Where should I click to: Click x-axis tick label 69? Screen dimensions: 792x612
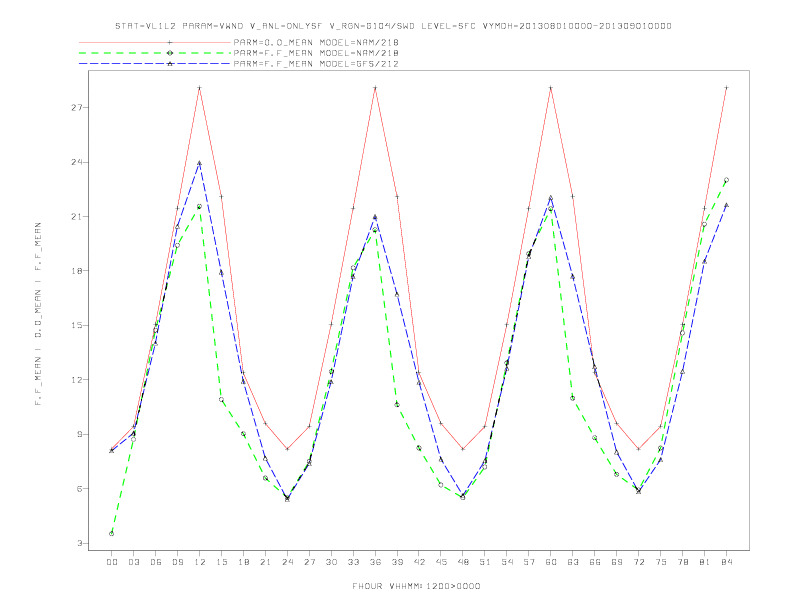(x=617, y=562)
